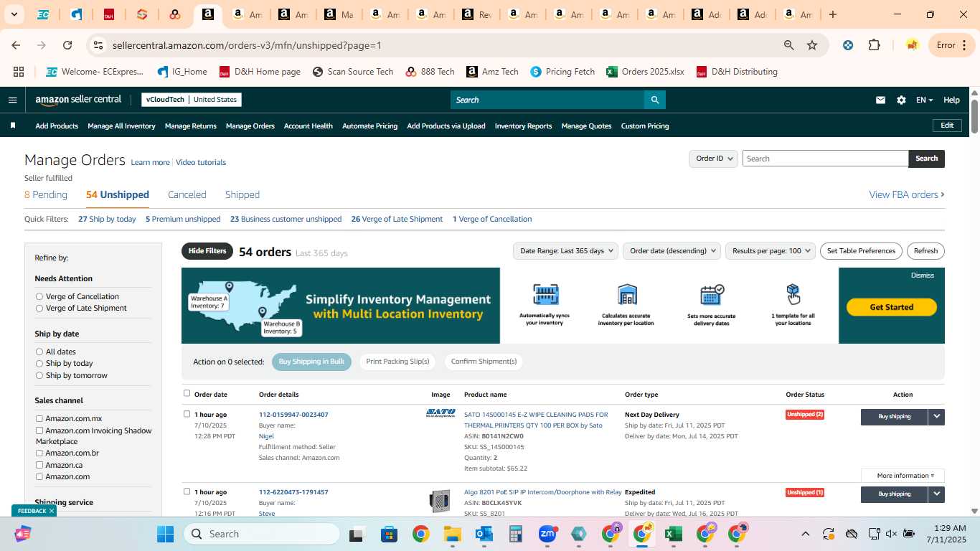Switch to the Pending orders tab
980x551 pixels.
tap(46, 195)
